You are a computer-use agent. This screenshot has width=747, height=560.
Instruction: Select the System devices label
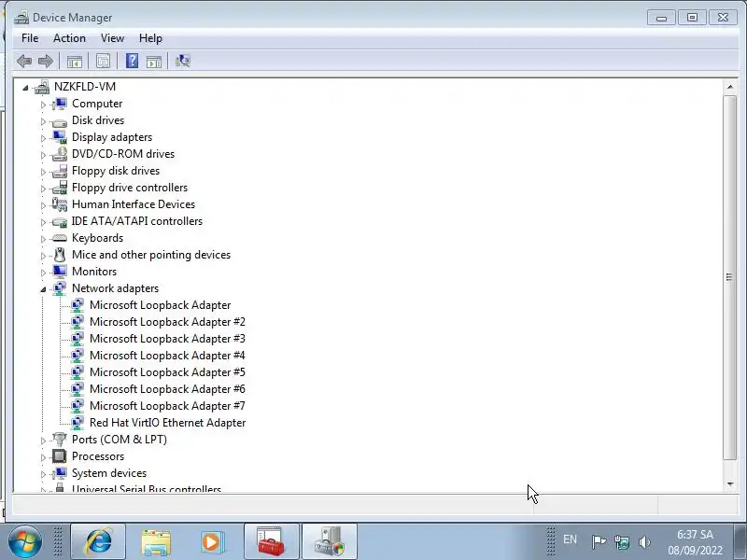109,473
